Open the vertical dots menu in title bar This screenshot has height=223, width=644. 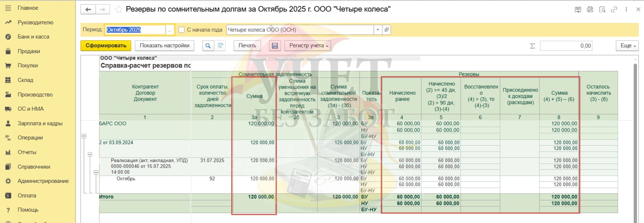626,9
